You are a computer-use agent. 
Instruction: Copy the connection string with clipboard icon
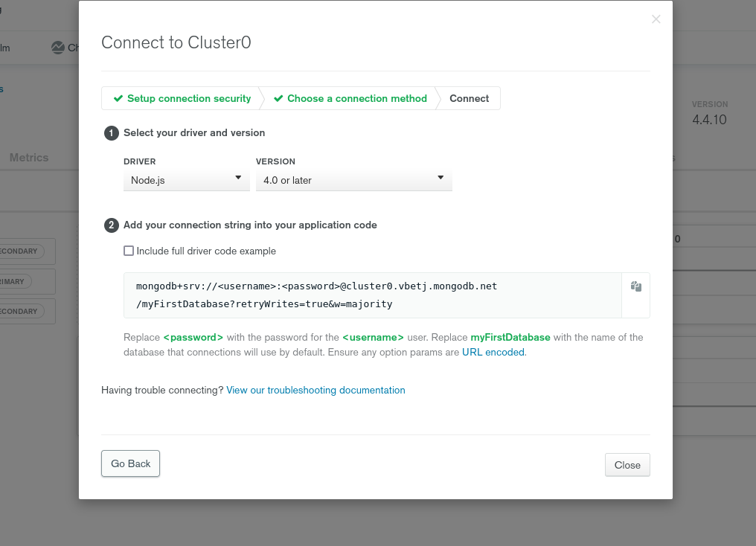coord(636,286)
